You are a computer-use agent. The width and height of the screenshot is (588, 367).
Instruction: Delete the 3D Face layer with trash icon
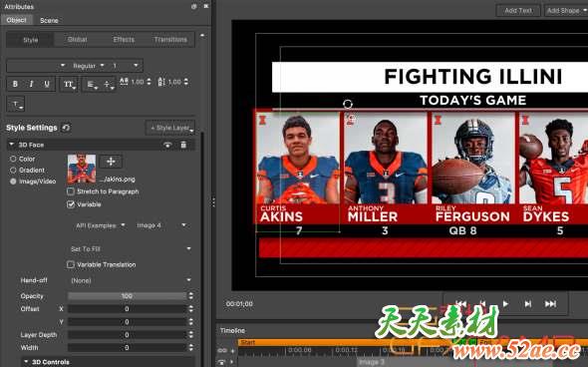pyautogui.click(x=183, y=145)
